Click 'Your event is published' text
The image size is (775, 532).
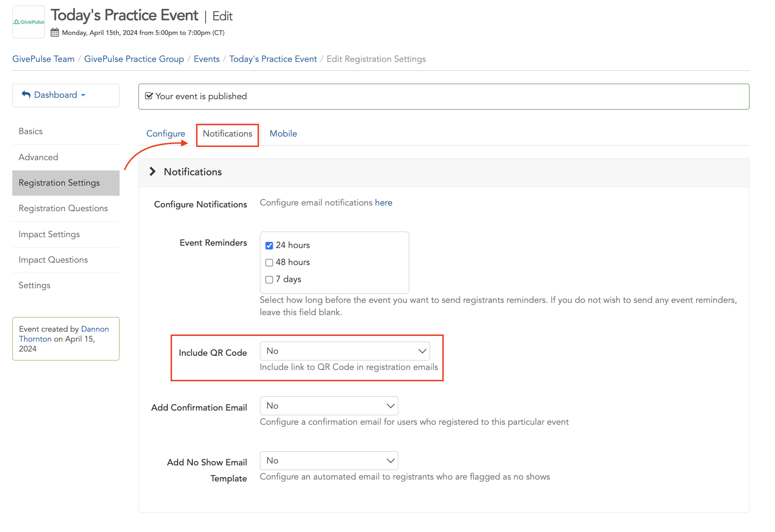coord(201,96)
